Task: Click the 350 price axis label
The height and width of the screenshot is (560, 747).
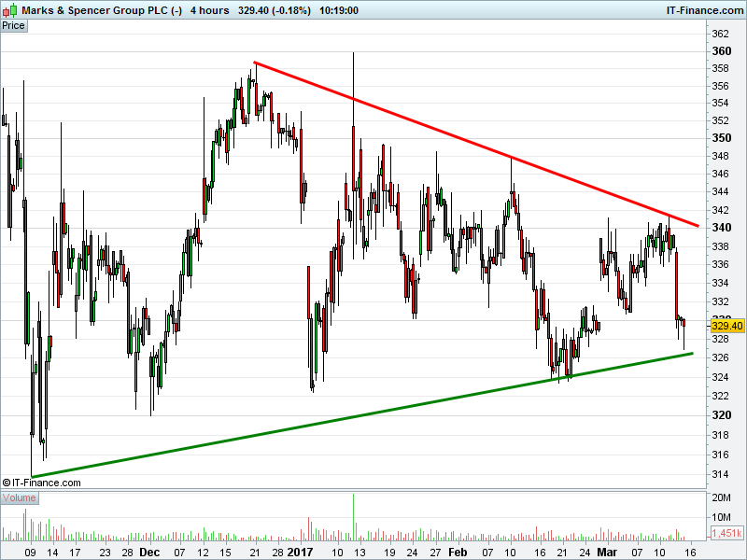Action: 721,138
